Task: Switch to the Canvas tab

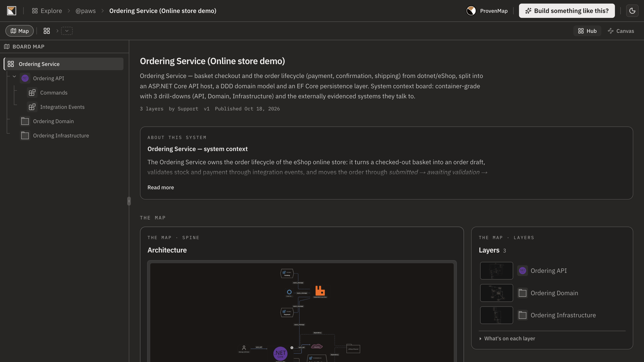Action: click(x=621, y=31)
